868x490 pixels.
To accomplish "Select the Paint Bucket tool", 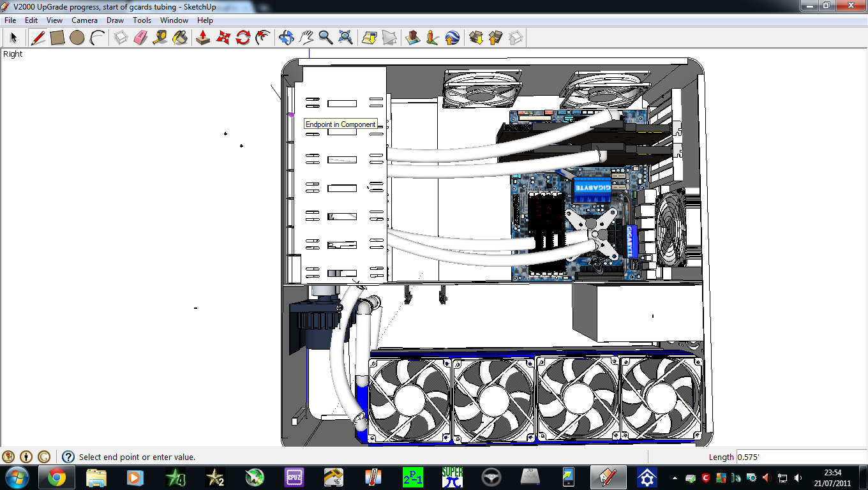I will point(180,38).
